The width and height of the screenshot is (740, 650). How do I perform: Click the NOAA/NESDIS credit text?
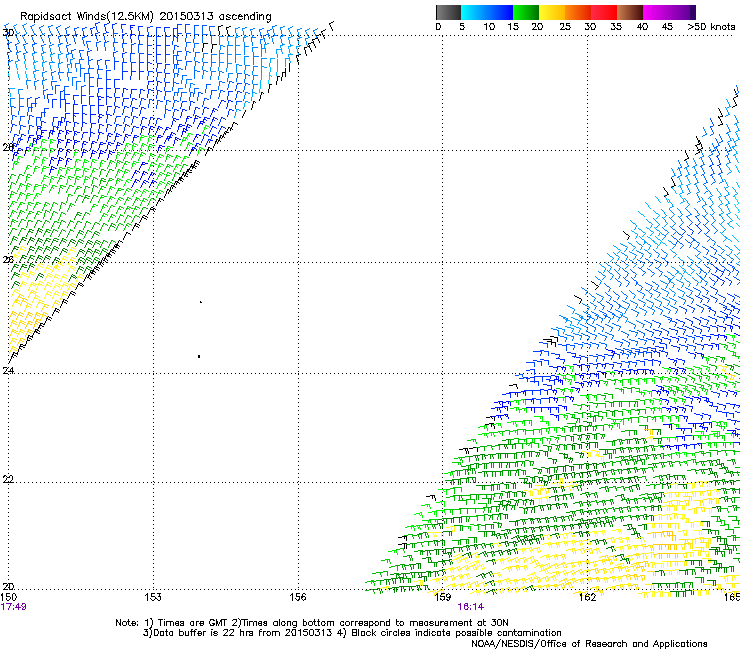[589, 643]
